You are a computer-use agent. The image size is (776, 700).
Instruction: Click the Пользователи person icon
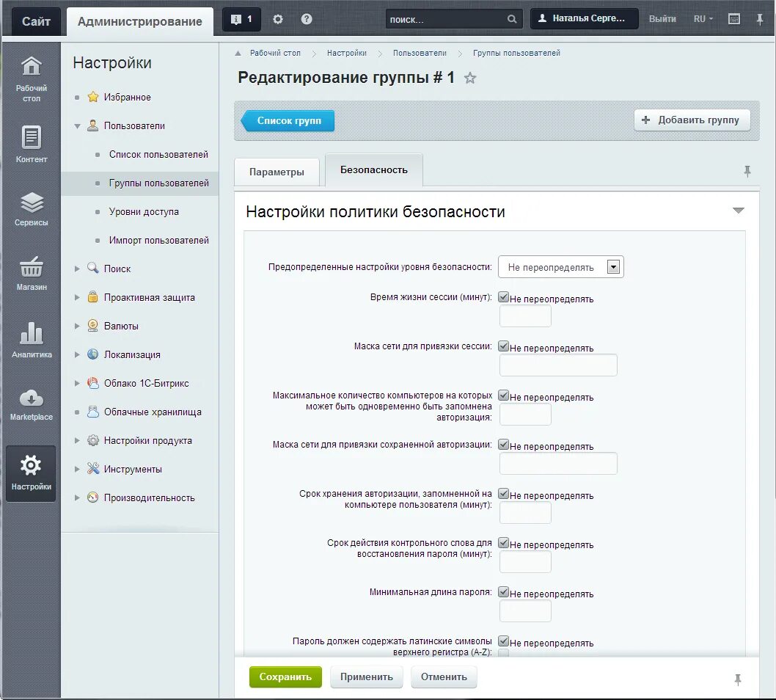pyautogui.click(x=92, y=125)
